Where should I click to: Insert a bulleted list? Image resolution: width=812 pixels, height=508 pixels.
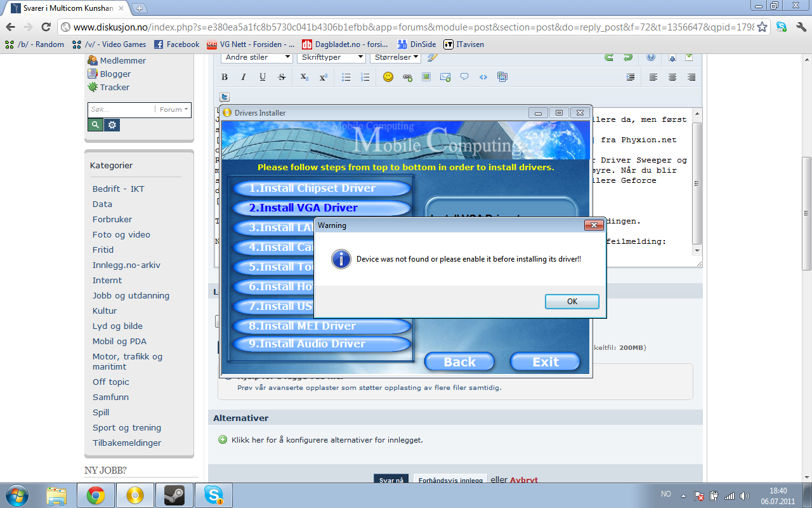click(x=346, y=77)
